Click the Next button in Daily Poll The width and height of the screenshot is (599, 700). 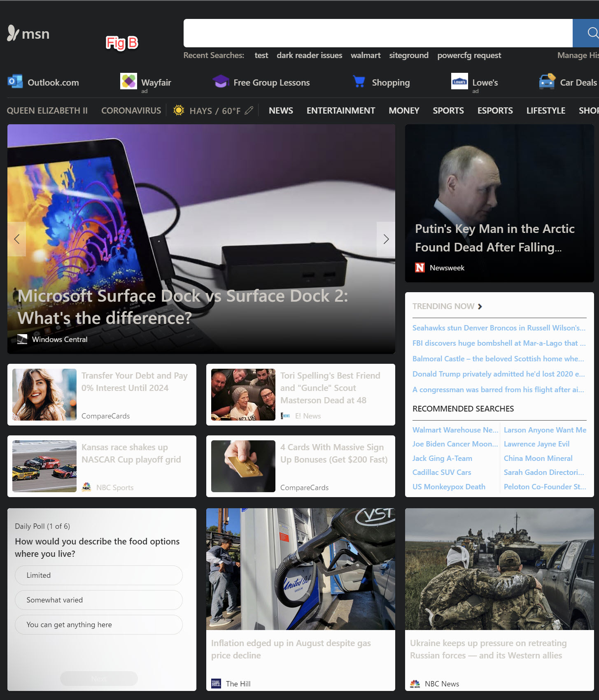click(x=99, y=679)
